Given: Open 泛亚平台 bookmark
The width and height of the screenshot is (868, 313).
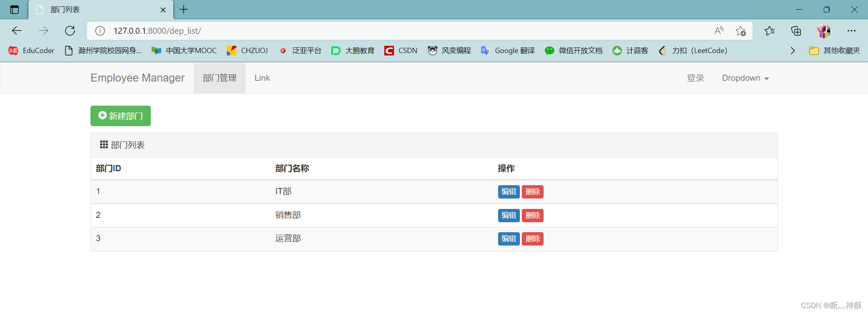Looking at the screenshot, I should pos(300,51).
